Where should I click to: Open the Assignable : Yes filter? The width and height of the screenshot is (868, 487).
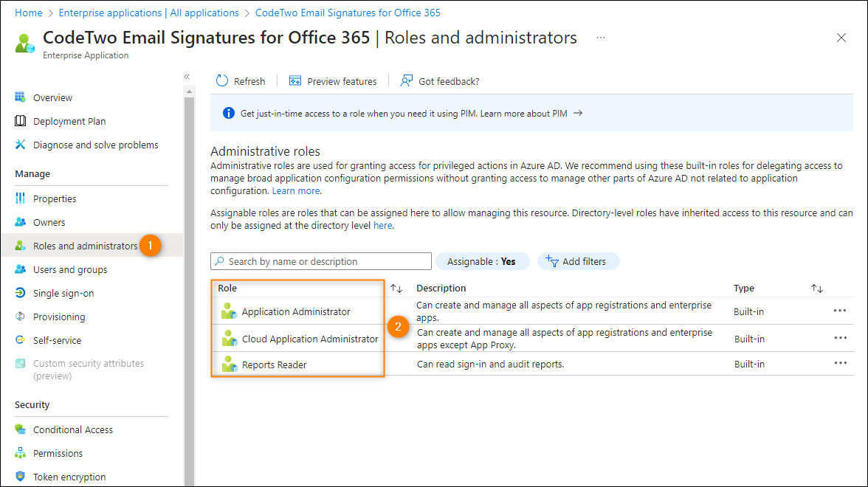(482, 261)
